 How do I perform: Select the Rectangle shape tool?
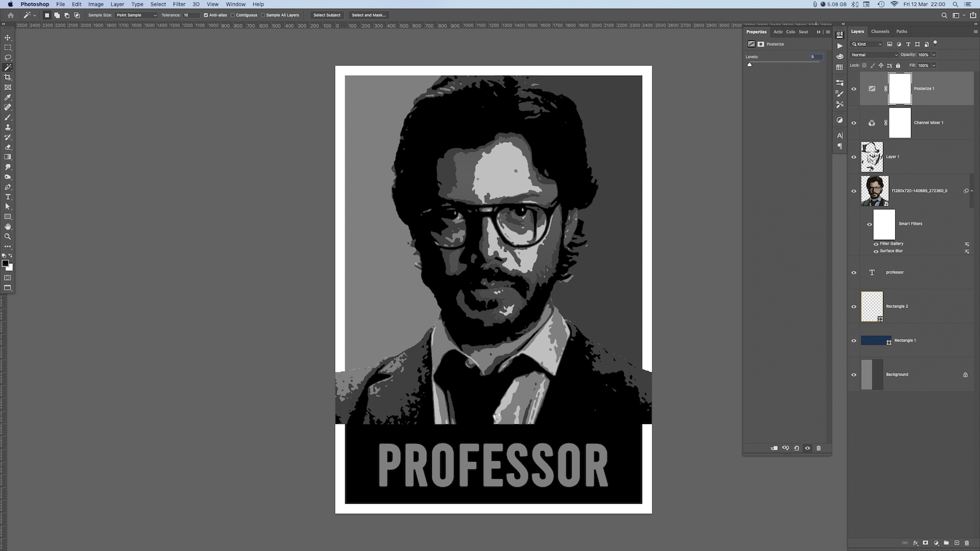tap(8, 217)
